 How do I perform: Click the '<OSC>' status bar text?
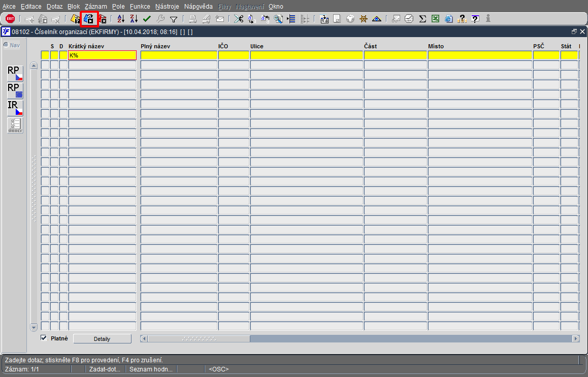tap(219, 369)
